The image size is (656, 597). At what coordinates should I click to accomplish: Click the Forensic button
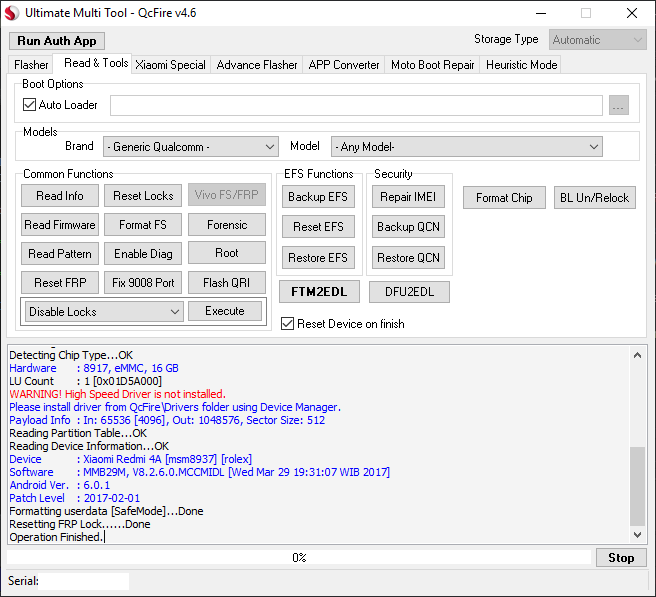(227, 225)
